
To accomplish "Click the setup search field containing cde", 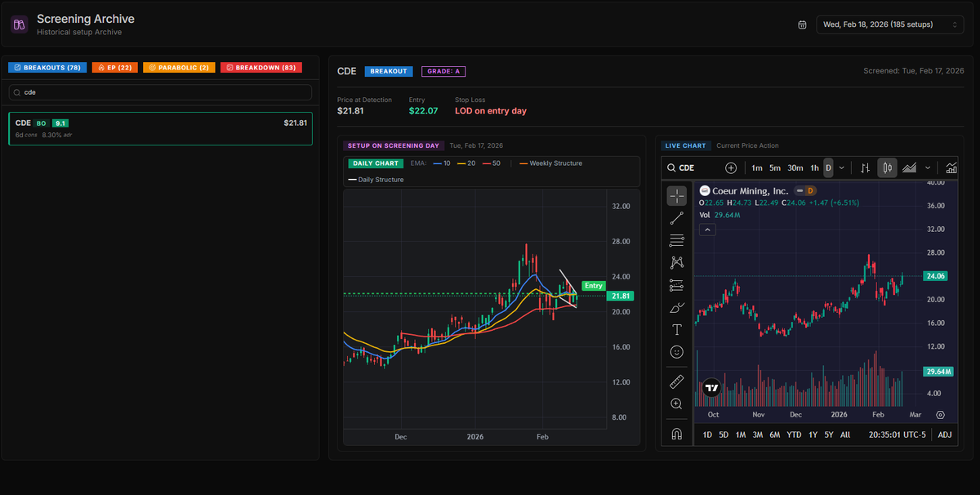I will tap(160, 92).
